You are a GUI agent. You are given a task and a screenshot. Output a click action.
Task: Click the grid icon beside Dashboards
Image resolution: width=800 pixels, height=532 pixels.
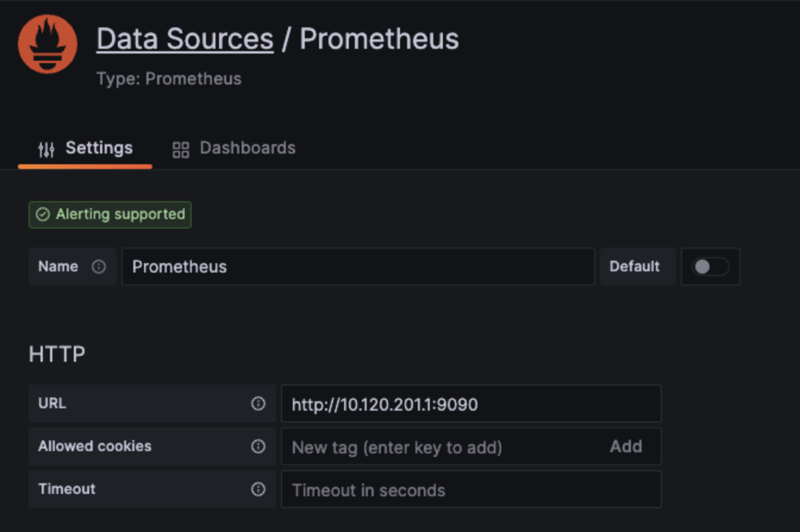pos(180,148)
